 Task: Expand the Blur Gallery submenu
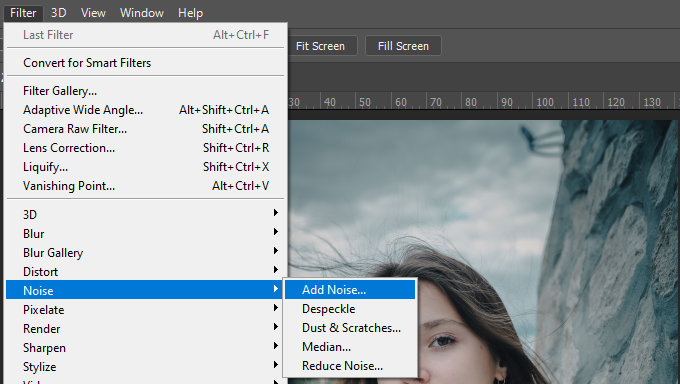(145, 253)
